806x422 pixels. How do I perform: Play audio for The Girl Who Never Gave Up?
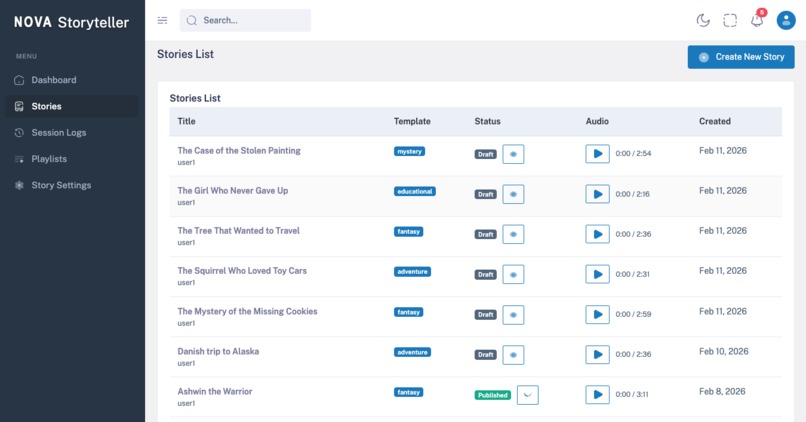tap(597, 194)
